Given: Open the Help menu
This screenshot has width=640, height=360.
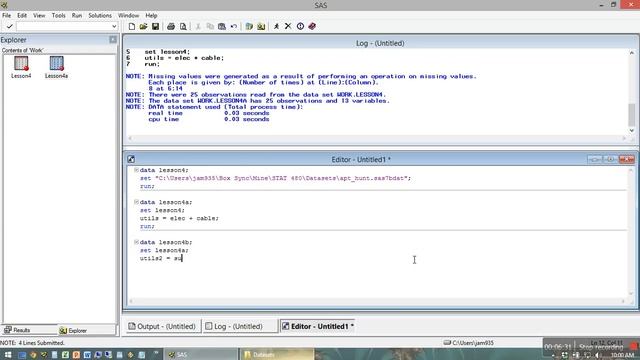Looking at the screenshot, I should pos(151,16).
